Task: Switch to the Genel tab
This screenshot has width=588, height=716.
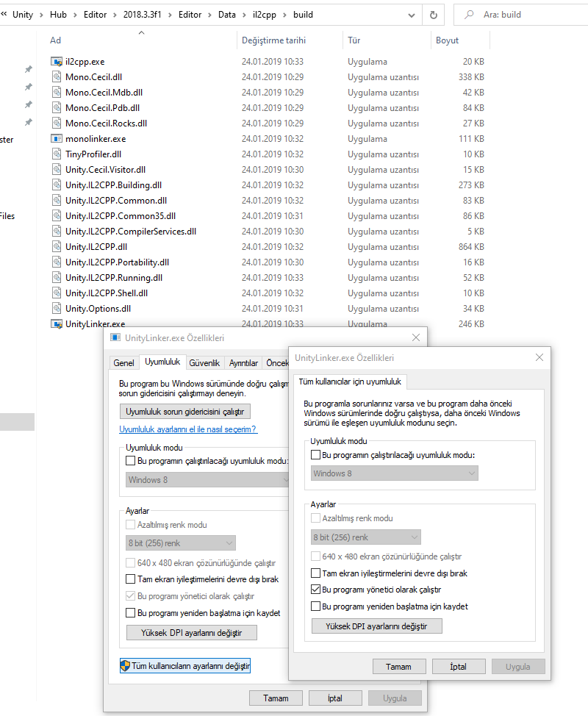Action: pos(123,363)
